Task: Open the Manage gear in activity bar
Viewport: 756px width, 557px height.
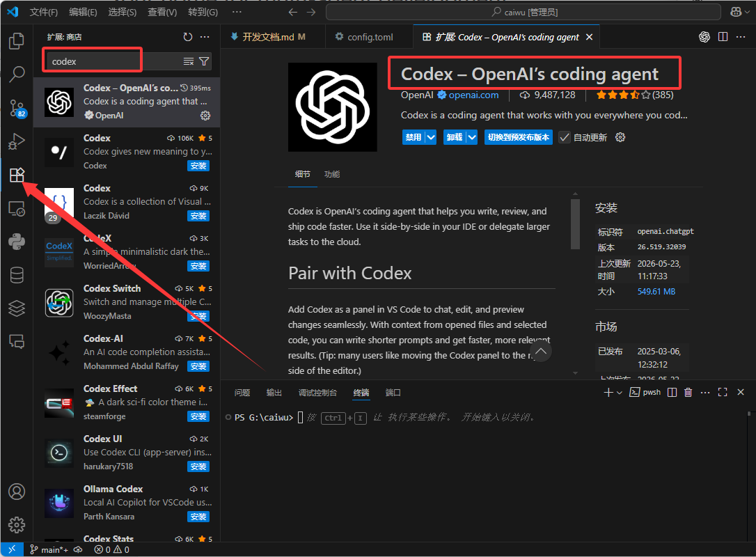Action: click(x=17, y=525)
